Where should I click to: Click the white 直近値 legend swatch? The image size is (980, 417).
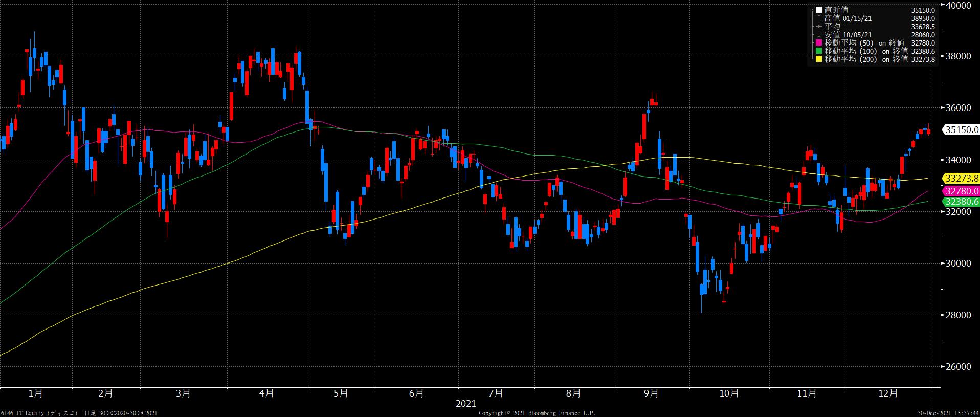[818, 10]
